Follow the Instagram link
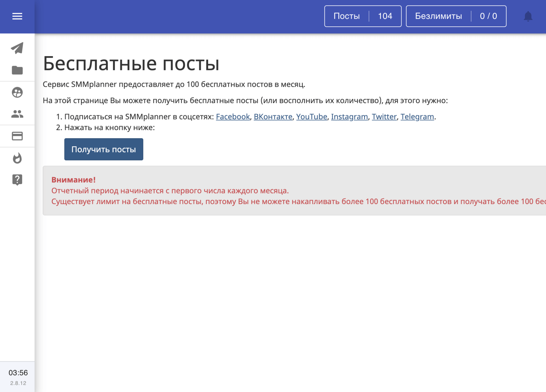This screenshot has width=546, height=392. pos(349,117)
